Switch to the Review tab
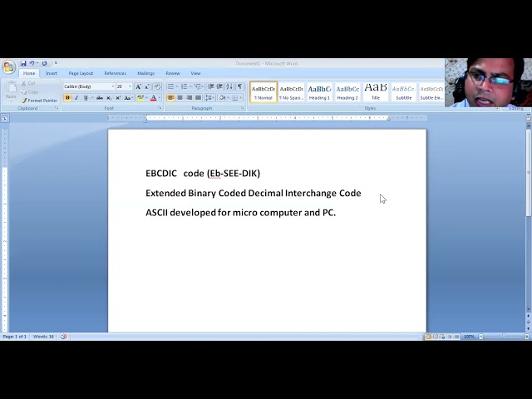 pyautogui.click(x=173, y=73)
